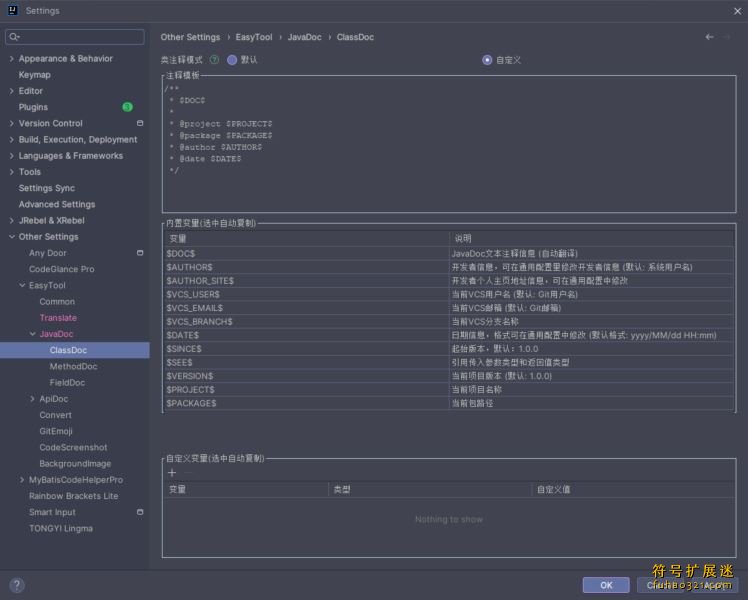The image size is (748, 600).
Task: Click the help question mark icon beside 类注释模式
Action: click(x=215, y=60)
